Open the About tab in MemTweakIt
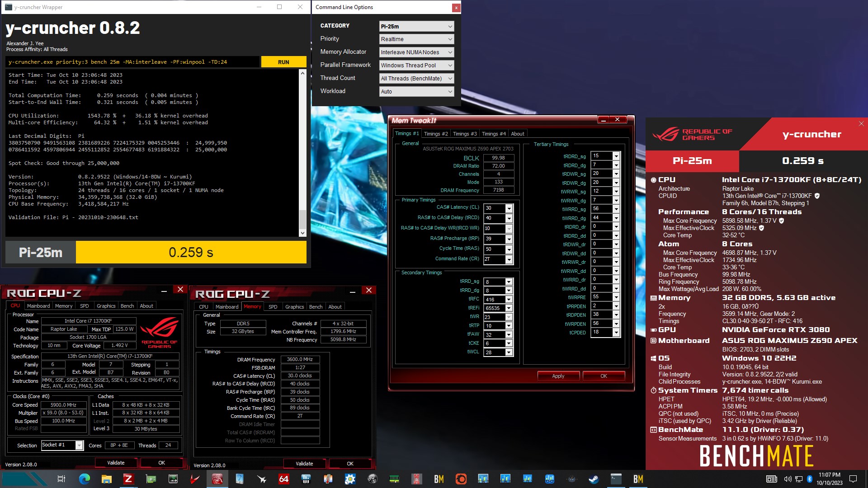 (518, 134)
